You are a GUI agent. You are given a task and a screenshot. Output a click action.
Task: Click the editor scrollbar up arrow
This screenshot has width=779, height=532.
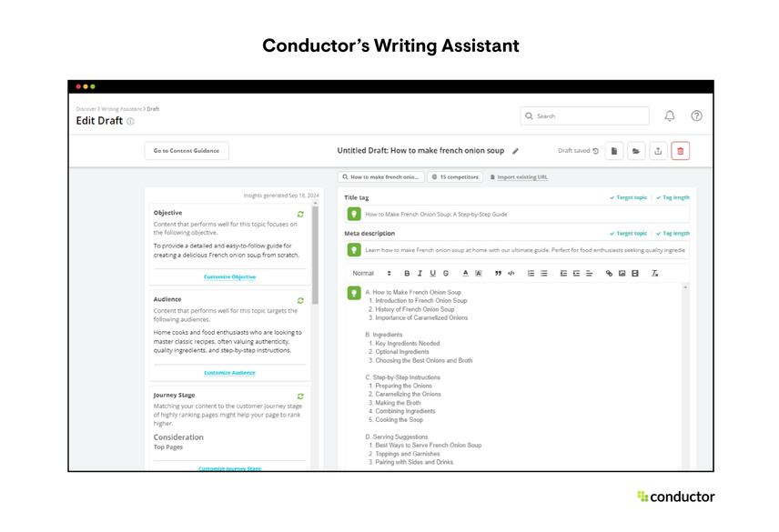pos(685,287)
